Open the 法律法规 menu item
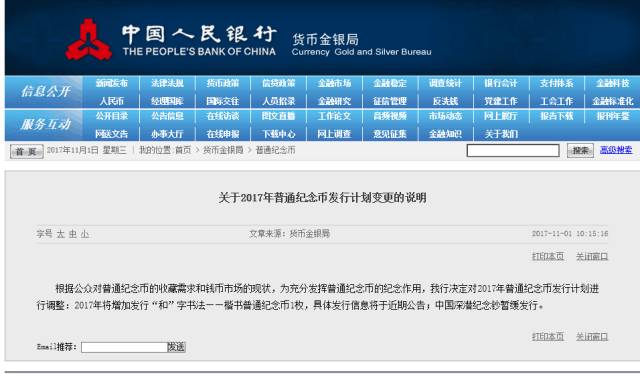This screenshot has height=374, width=640. click(x=167, y=83)
